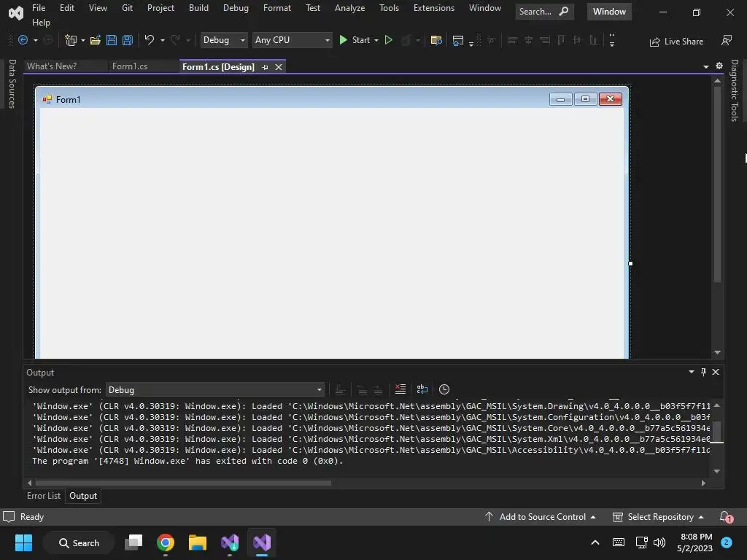Close the Output panel

(716, 372)
